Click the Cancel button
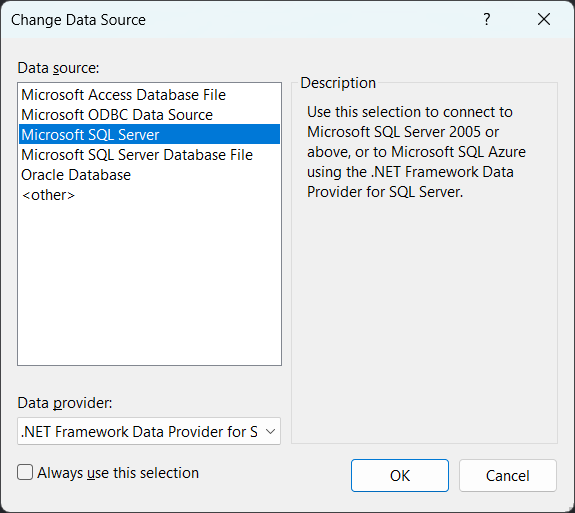The image size is (575, 513). pos(508,476)
